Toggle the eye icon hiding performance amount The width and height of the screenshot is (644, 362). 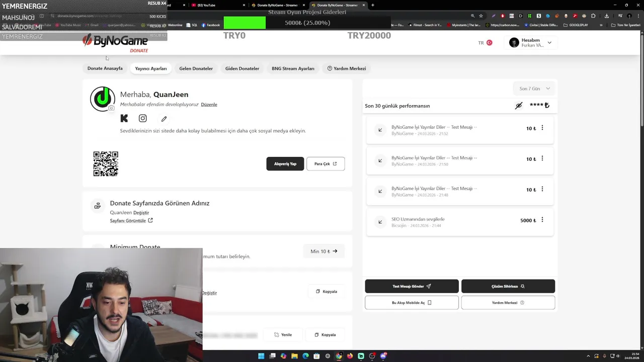pos(519,106)
